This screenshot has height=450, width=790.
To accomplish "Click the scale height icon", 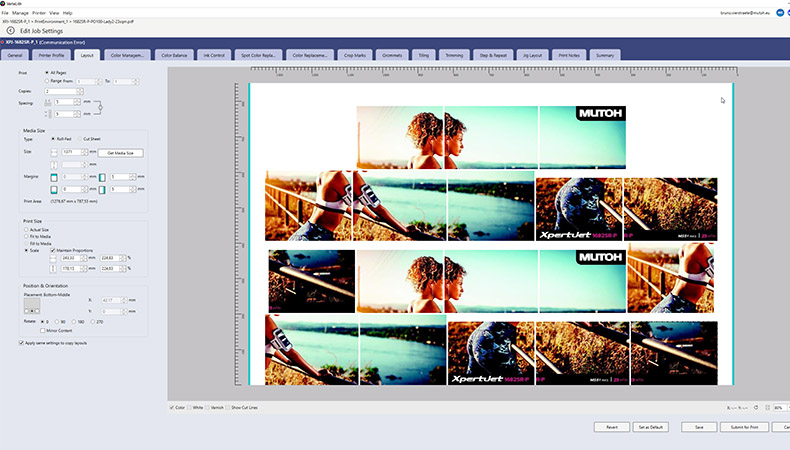I will point(53,269).
